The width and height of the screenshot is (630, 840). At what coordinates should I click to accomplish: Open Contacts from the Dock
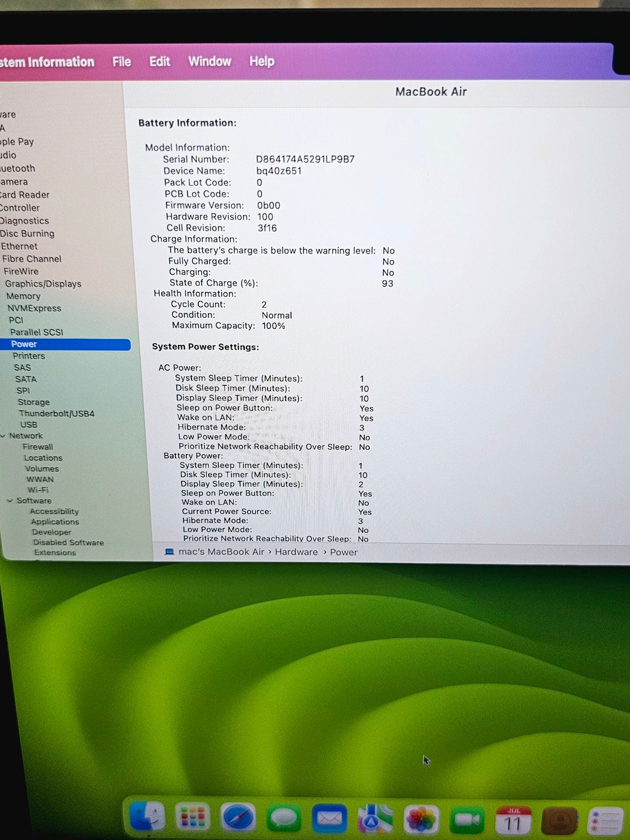(x=559, y=820)
